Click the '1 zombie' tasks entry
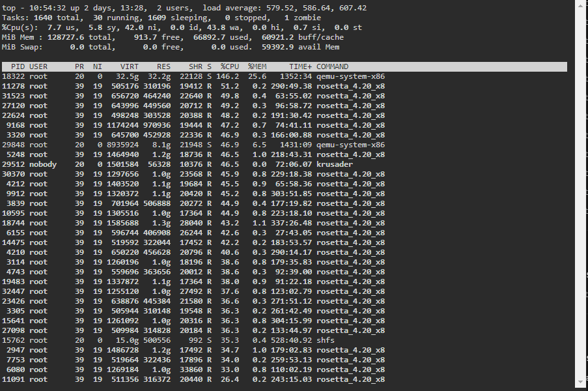588x391 pixels. click(302, 18)
